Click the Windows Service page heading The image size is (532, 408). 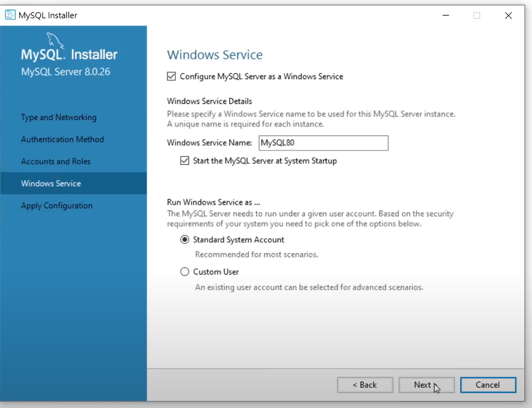pos(215,55)
